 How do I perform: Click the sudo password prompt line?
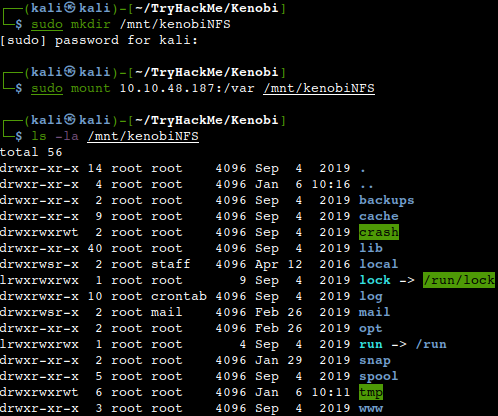coord(99,40)
